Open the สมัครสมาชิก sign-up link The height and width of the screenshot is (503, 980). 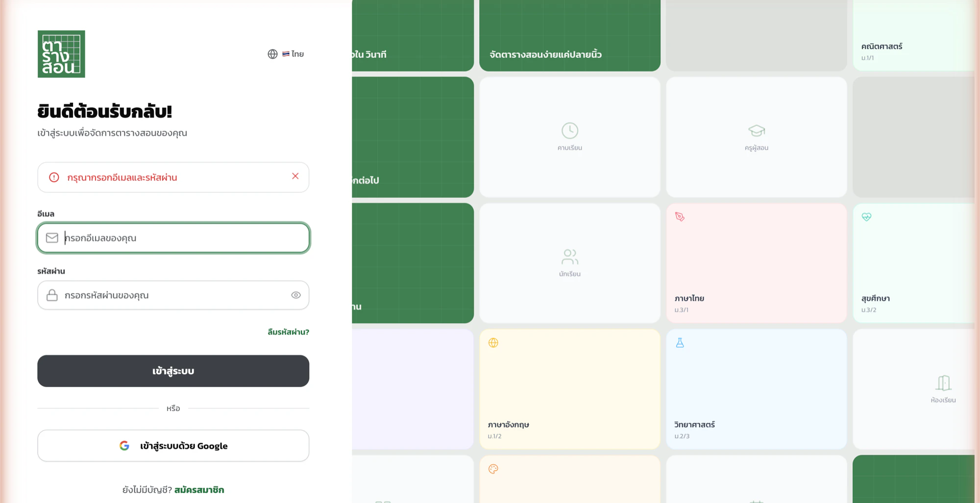click(199, 490)
